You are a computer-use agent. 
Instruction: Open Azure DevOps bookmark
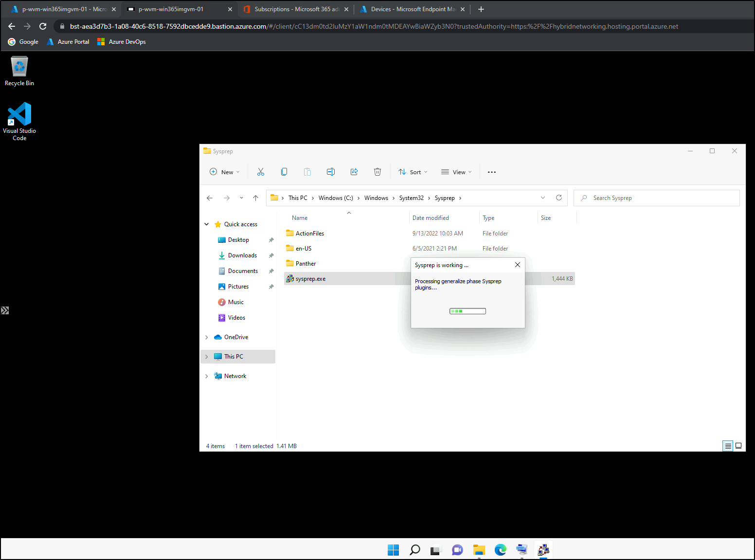coord(122,42)
